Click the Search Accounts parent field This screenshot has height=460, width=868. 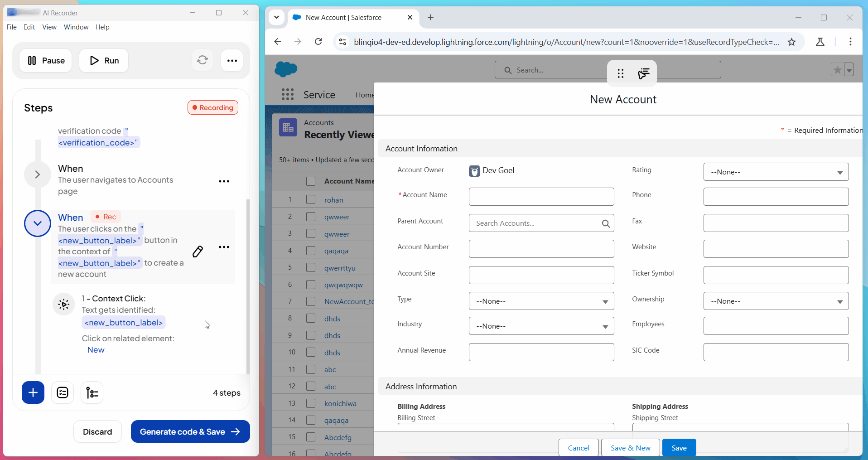tap(541, 223)
